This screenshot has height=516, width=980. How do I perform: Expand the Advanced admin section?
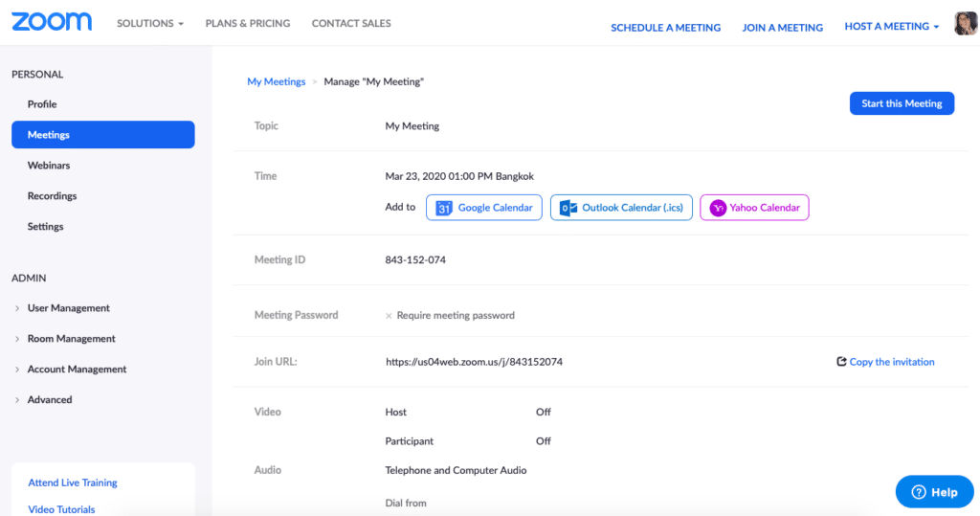coord(50,399)
